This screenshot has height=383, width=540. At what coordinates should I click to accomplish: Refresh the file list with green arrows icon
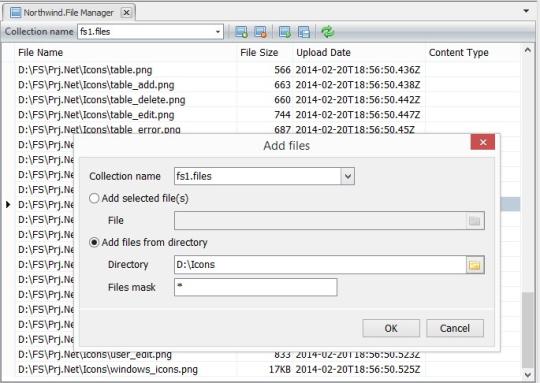(328, 32)
